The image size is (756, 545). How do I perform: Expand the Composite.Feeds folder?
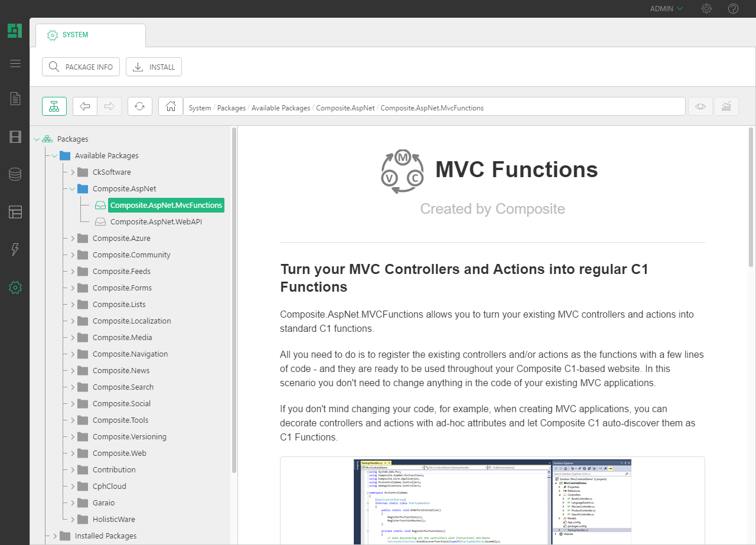(73, 272)
